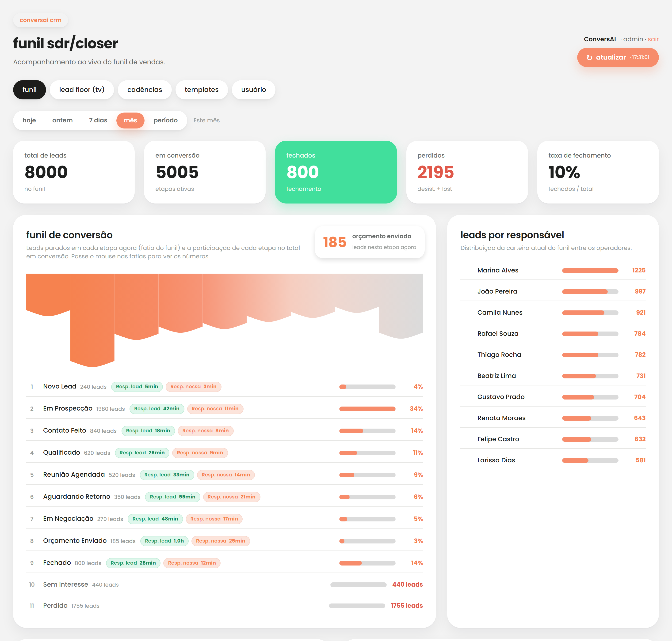Viewport: 672px width, 641px height.
Task: Click the conversai crm badge
Action: coord(40,20)
